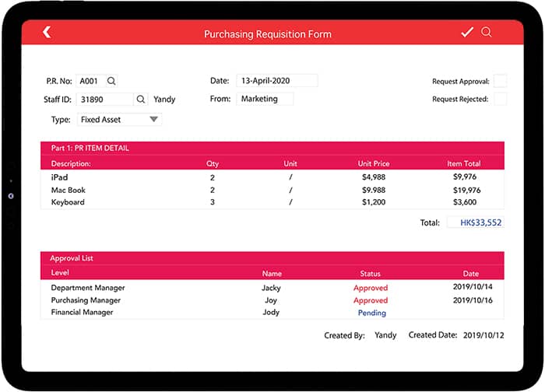Click the iPad unit price $4,988

[374, 177]
